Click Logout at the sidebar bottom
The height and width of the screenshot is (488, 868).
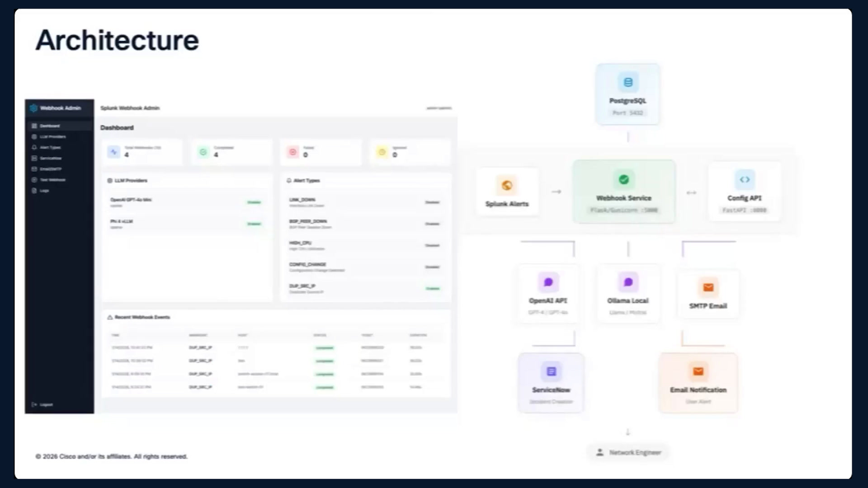point(42,404)
